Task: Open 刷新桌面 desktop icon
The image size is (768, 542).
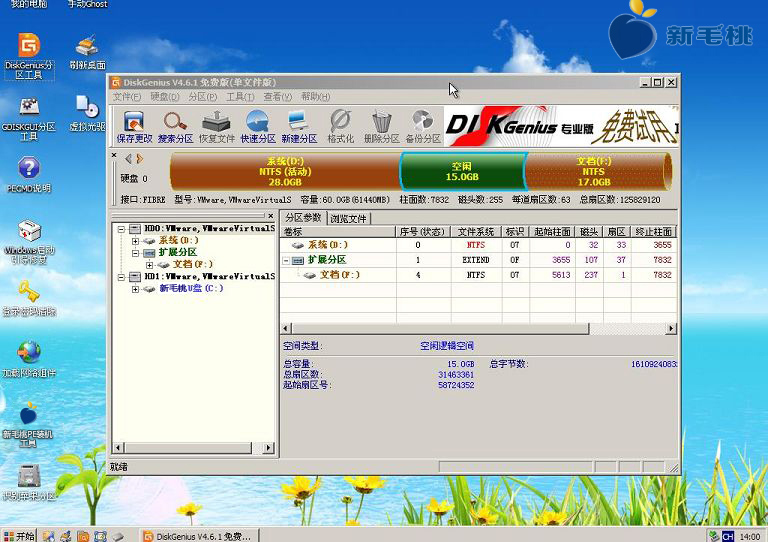Action: coord(87,52)
